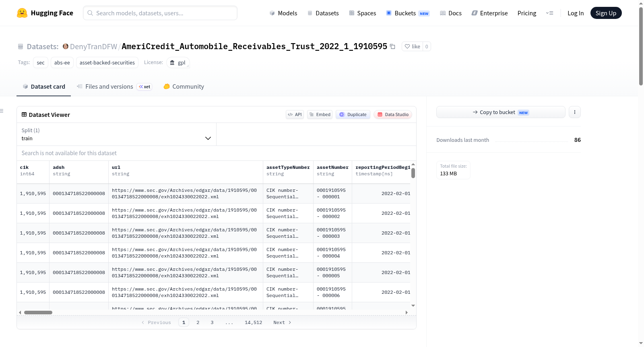Go to Models in the top navigation
Viewport: 644px width, 347px height.
point(283,13)
